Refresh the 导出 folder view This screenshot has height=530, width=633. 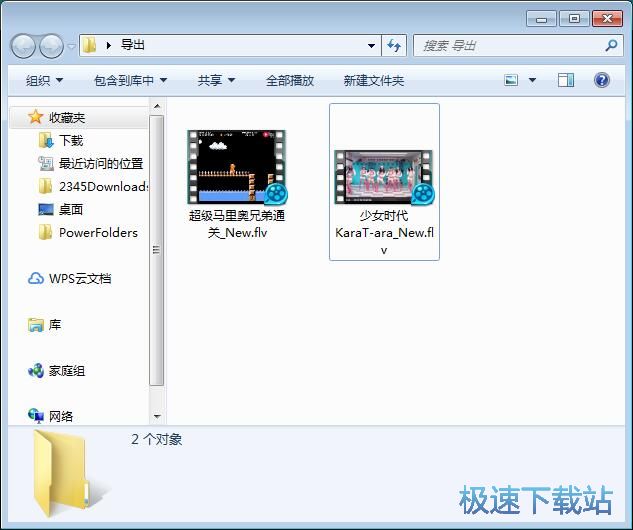click(394, 46)
